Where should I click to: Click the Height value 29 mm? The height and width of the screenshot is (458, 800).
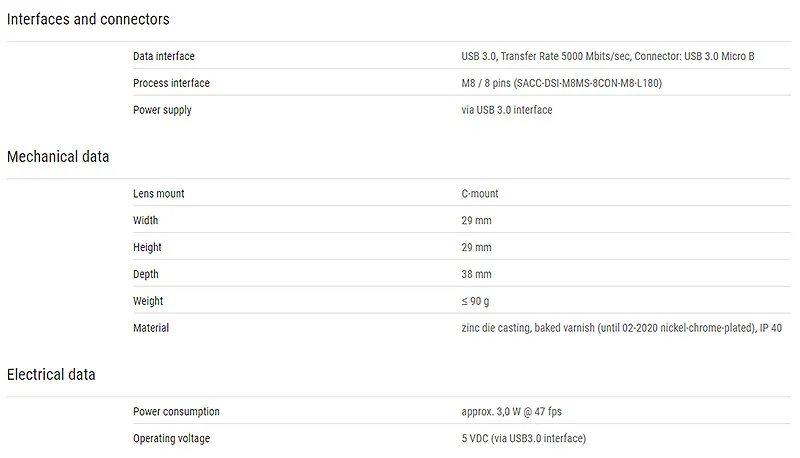(x=477, y=247)
